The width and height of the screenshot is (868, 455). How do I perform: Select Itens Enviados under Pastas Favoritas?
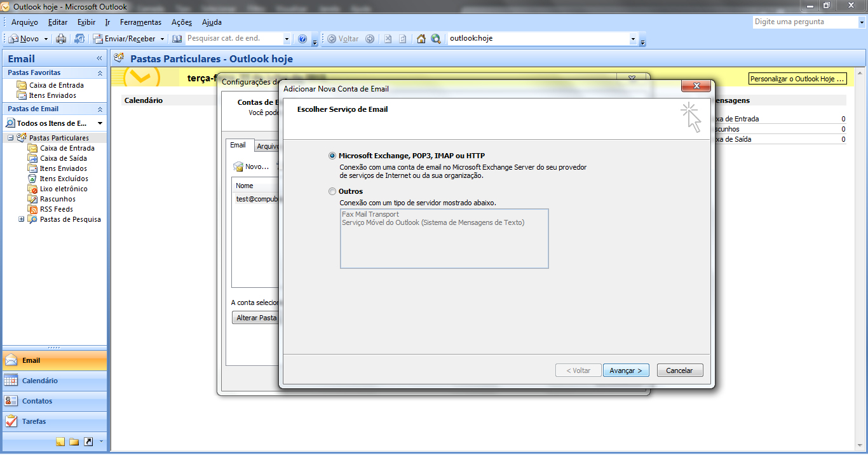(x=53, y=95)
